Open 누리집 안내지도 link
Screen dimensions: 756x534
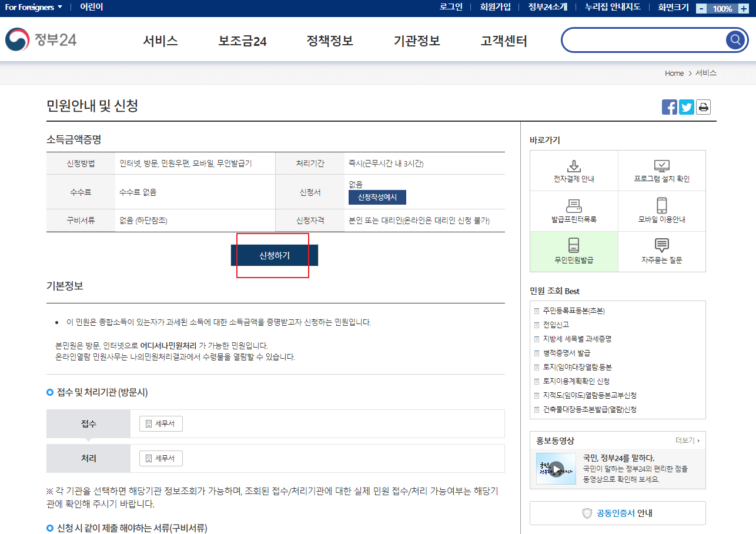(613, 7)
